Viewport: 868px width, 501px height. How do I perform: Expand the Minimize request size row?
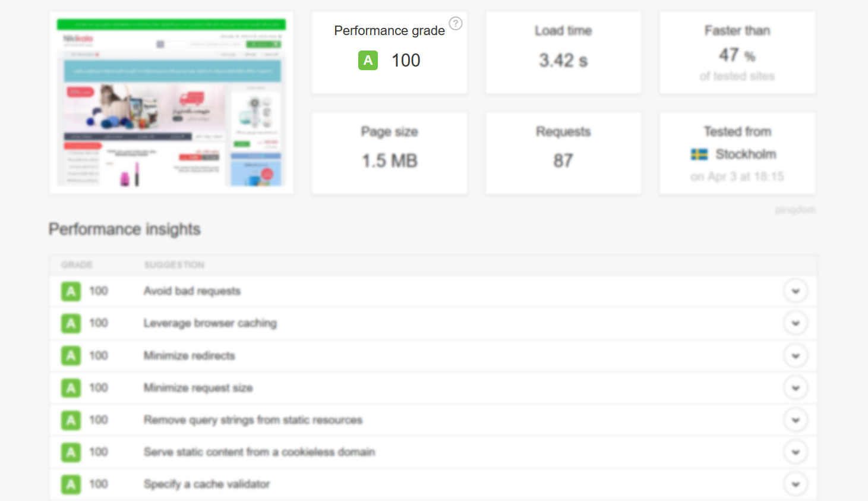pos(796,387)
